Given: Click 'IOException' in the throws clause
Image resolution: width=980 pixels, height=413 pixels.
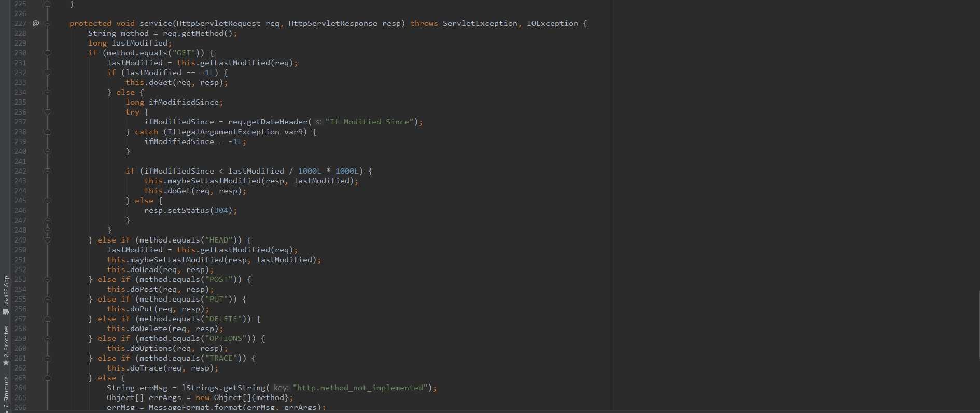Looking at the screenshot, I should [x=552, y=23].
